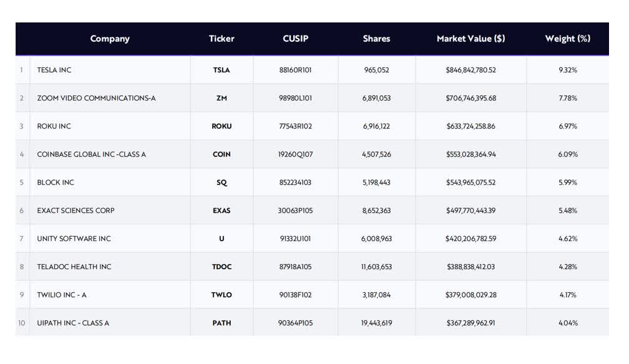Select market value $553,028,364.94

(471, 155)
